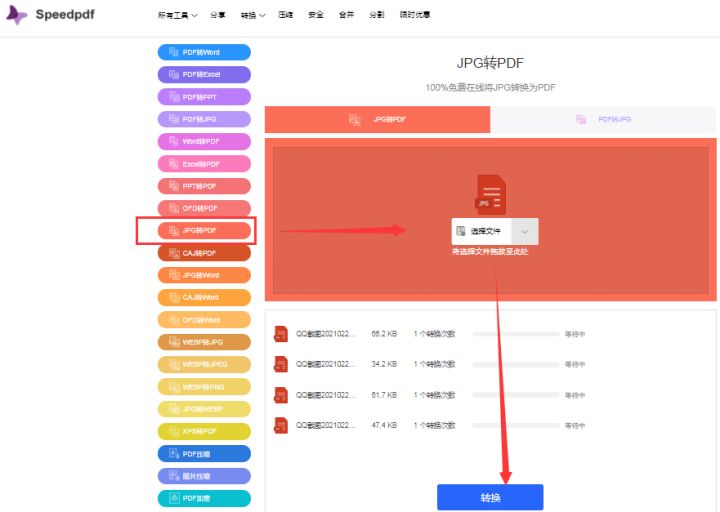Click the Speedpdf butterfly logo

tap(17, 15)
